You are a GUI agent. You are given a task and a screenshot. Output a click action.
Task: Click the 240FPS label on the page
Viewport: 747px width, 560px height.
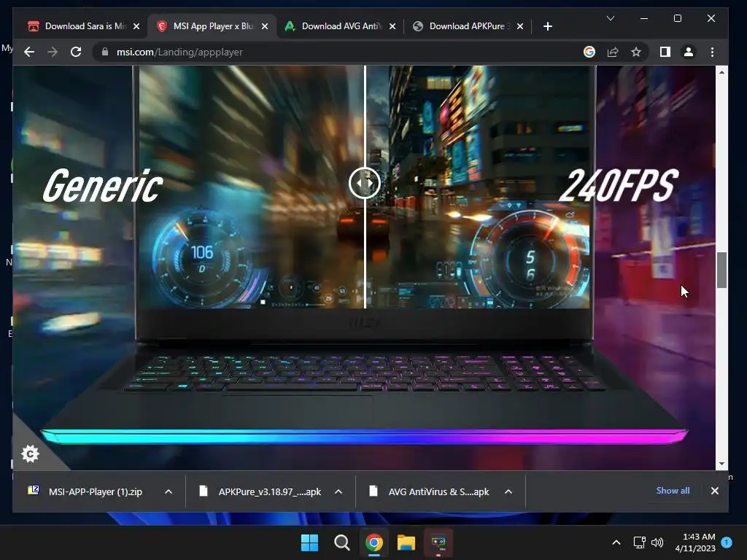619,185
